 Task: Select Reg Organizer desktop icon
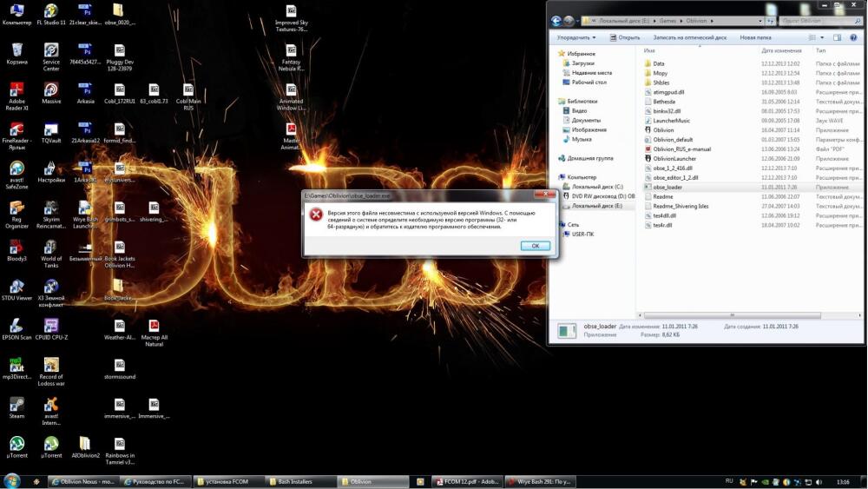point(16,215)
